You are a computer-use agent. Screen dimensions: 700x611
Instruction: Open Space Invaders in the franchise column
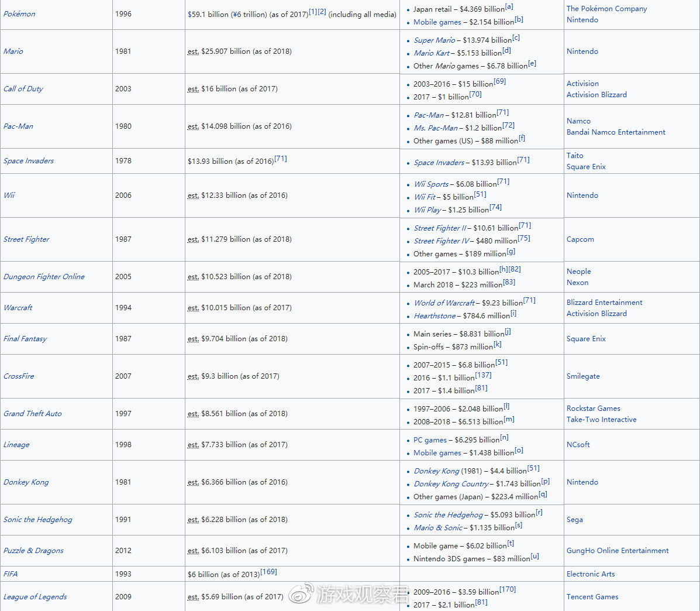click(29, 161)
